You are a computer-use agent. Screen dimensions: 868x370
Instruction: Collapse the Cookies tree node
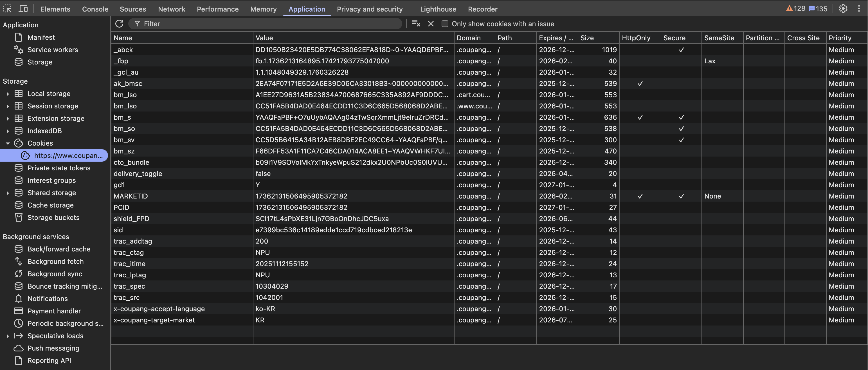tap(8, 143)
